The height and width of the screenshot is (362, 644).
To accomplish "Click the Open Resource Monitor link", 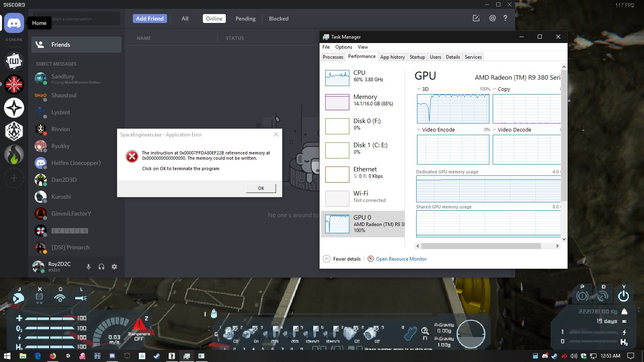I will 401,259.
